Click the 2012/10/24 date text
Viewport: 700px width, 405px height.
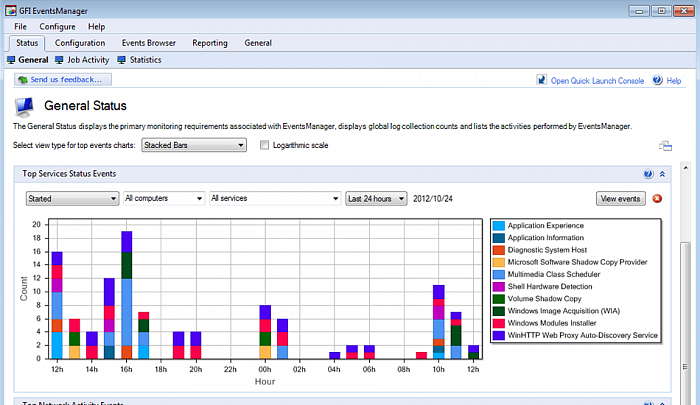pos(433,199)
